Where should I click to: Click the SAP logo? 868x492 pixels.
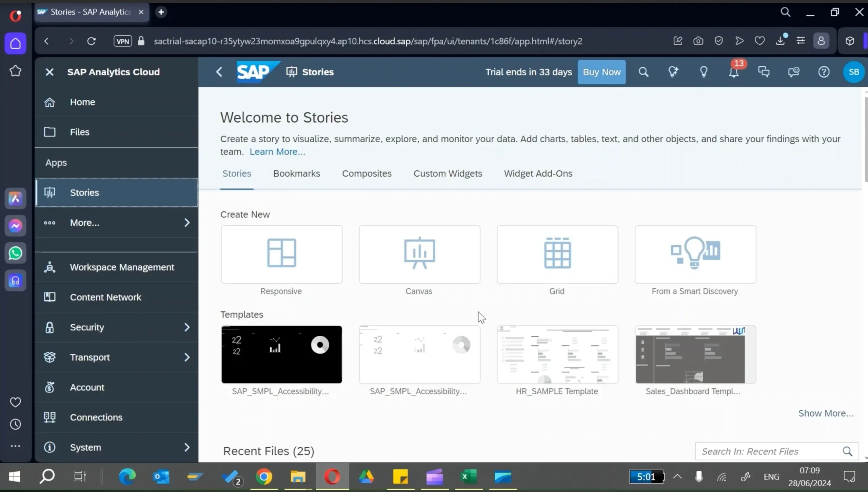tap(258, 72)
